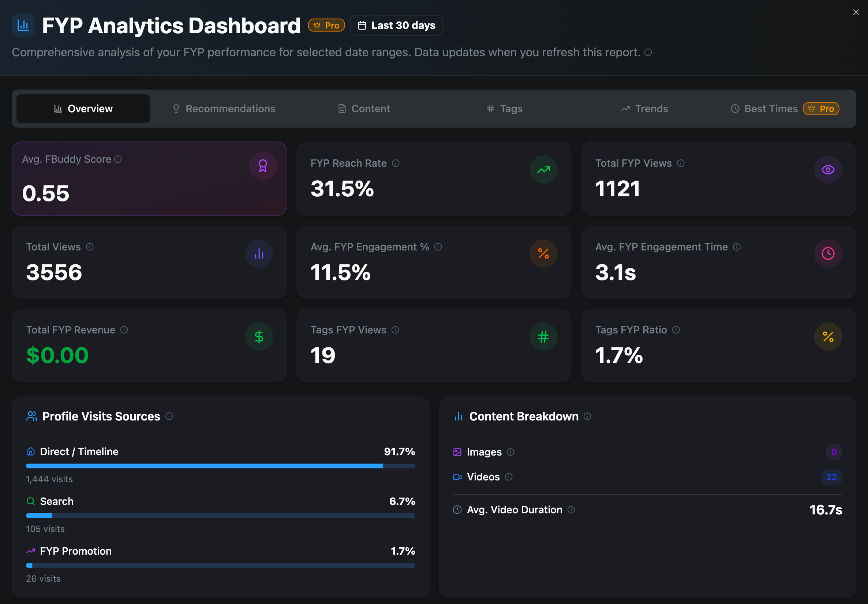Click the image icon next to Images

tap(457, 452)
